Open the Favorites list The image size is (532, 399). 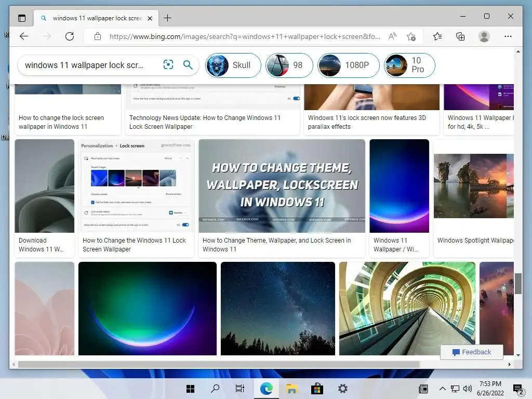pos(437,36)
